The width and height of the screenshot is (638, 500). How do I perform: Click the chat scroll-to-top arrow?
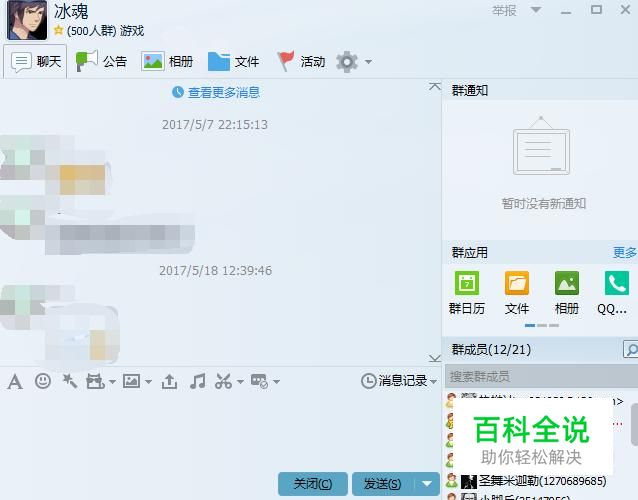pos(435,86)
